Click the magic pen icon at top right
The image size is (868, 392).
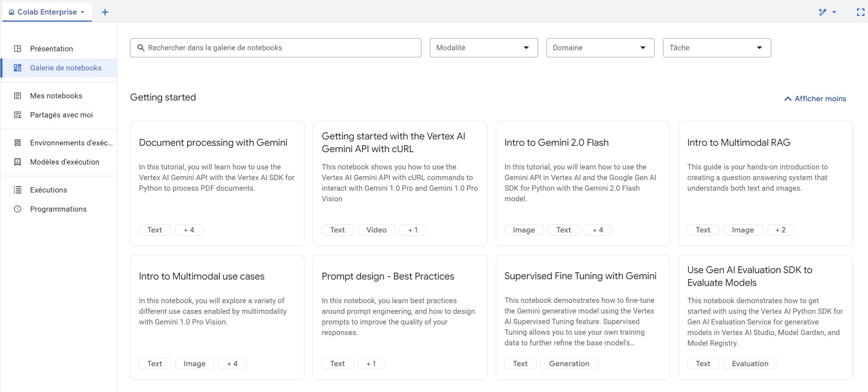(x=822, y=12)
